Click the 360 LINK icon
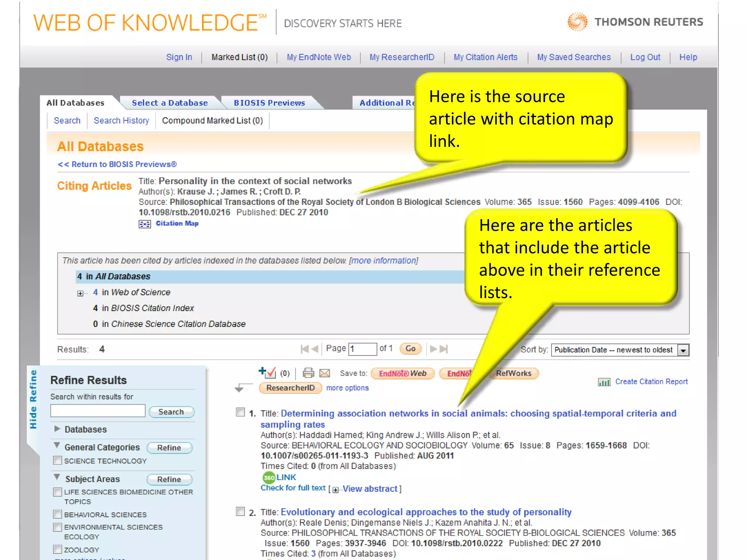 click(x=269, y=477)
